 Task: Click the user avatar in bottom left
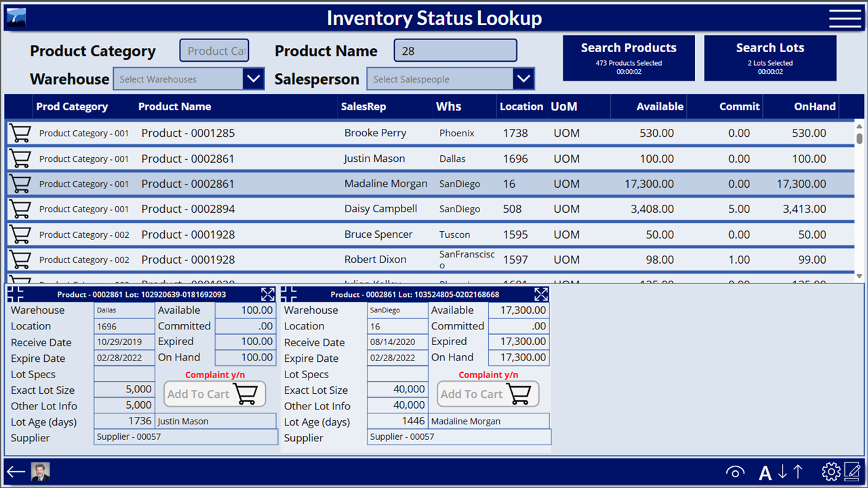39,472
